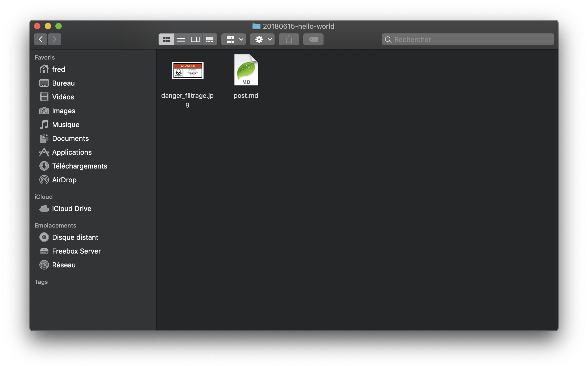Select the Freebox Server location
The height and width of the screenshot is (370, 588).
tap(76, 251)
